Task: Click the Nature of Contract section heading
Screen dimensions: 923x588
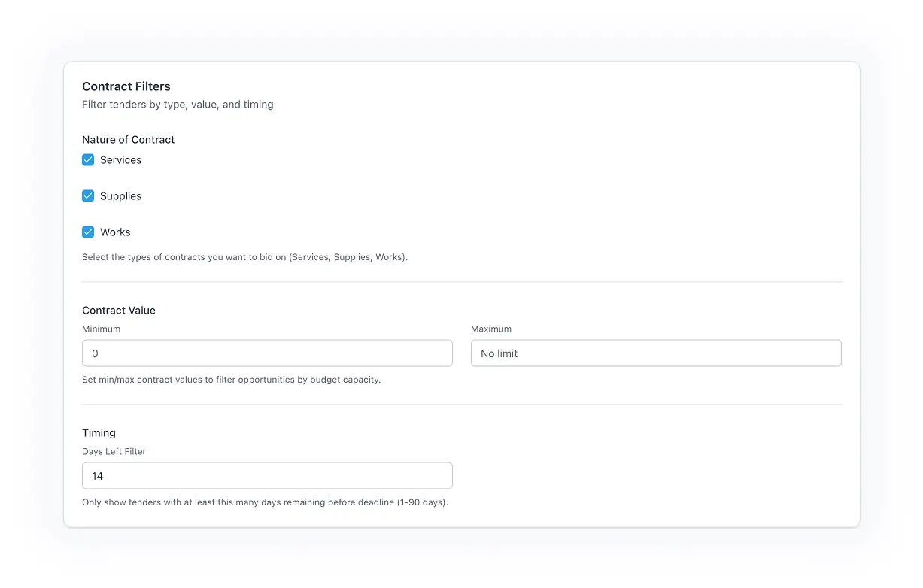Action: pos(128,139)
